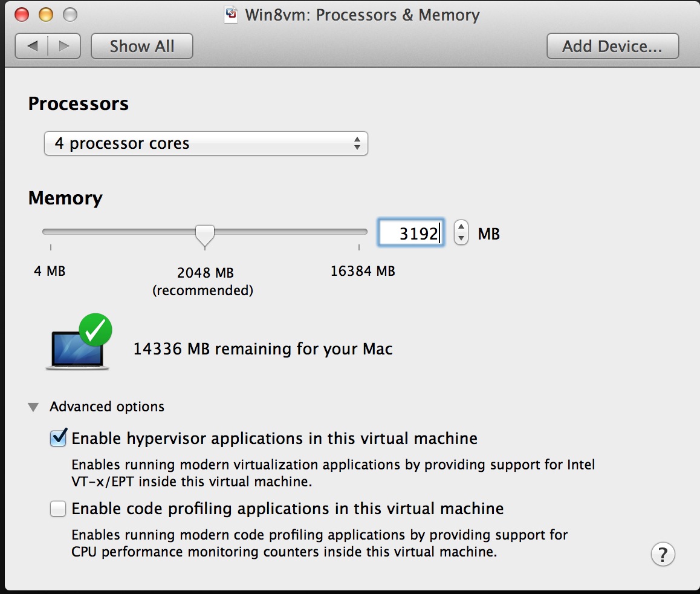Click the Advanced options label
This screenshot has width=700, height=594.
tap(107, 407)
